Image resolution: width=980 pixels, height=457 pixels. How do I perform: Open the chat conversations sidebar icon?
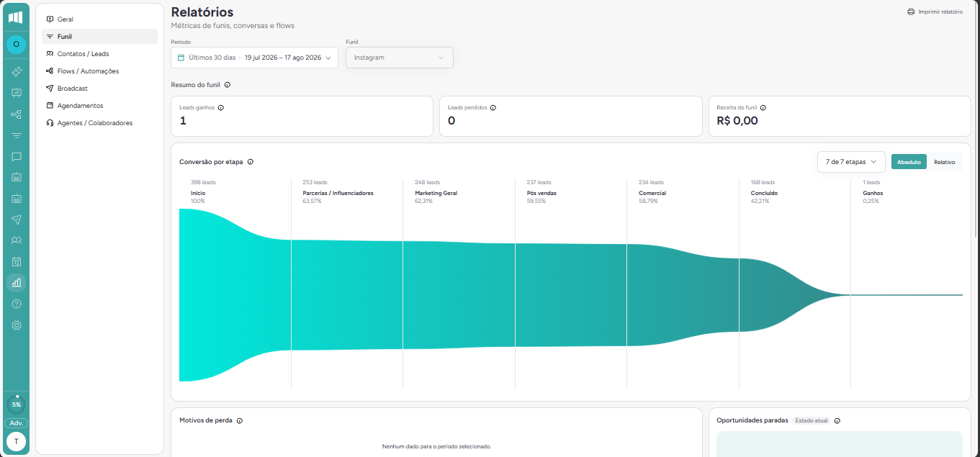16,156
